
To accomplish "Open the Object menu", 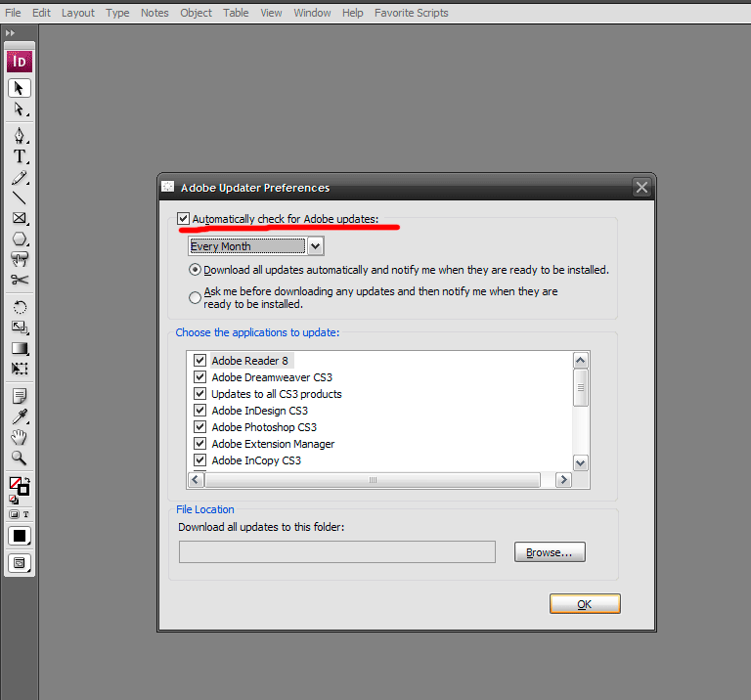I will click(x=196, y=13).
